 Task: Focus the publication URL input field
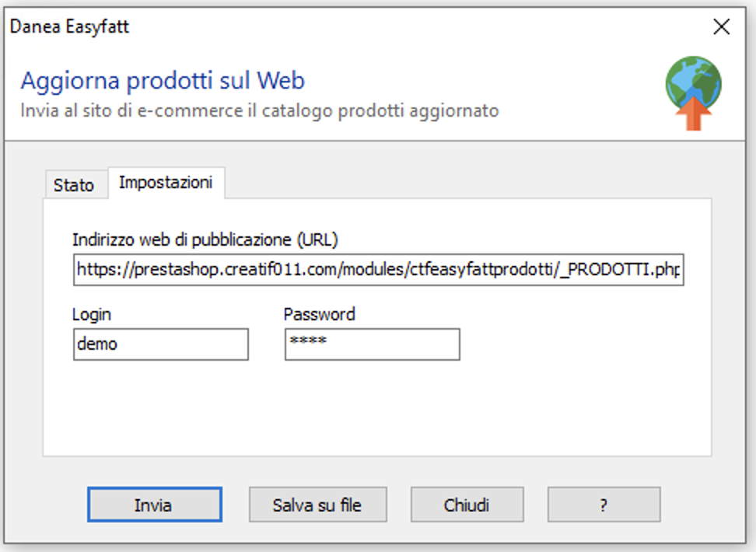tap(379, 270)
